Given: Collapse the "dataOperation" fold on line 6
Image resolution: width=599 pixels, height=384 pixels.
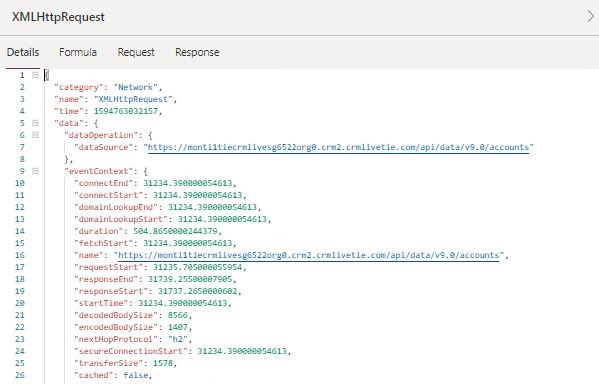Looking at the screenshot, I should [x=35, y=135].
